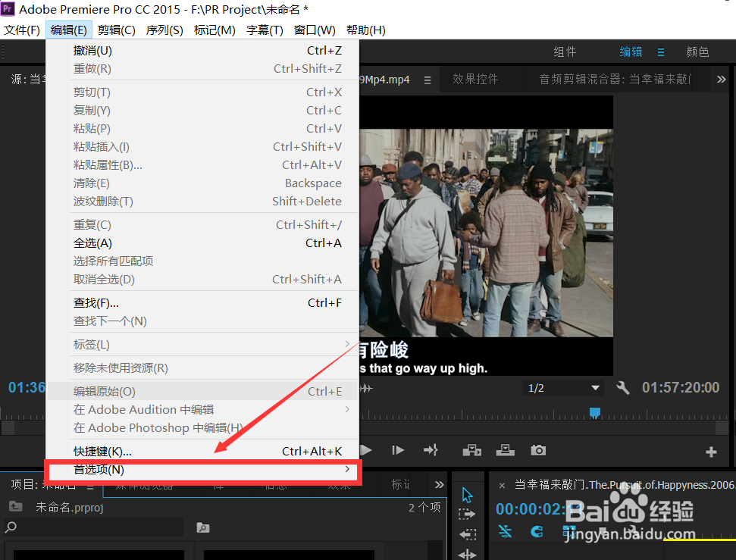Click 粘贴属性(B)... menu entry
Image resolution: width=736 pixels, height=560 pixels.
tap(203, 165)
